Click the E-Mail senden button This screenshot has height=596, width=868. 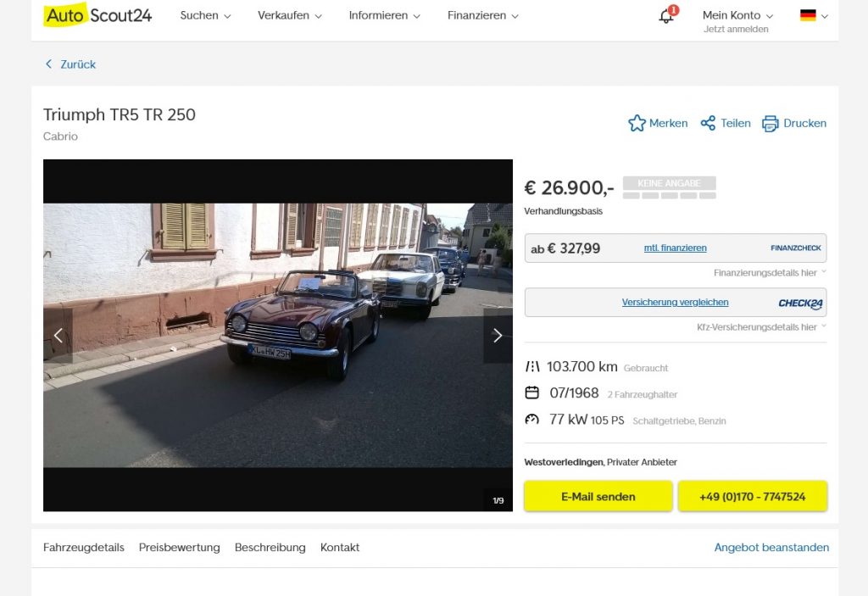coord(598,496)
